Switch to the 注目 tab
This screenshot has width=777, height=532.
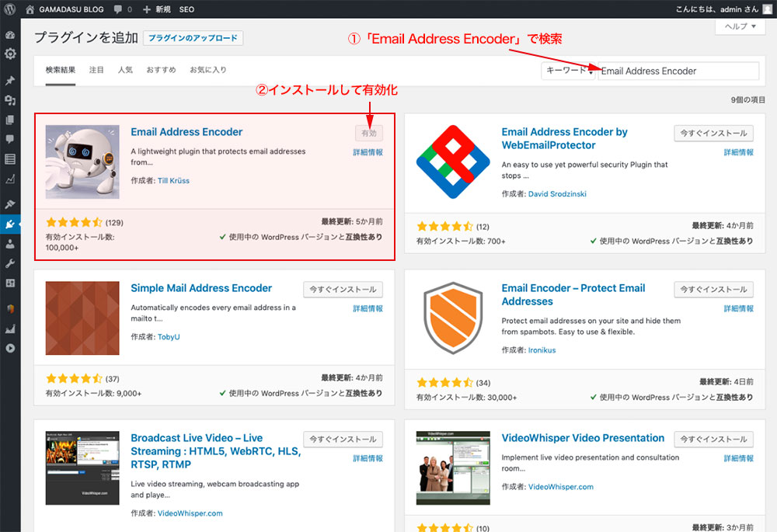click(x=96, y=70)
